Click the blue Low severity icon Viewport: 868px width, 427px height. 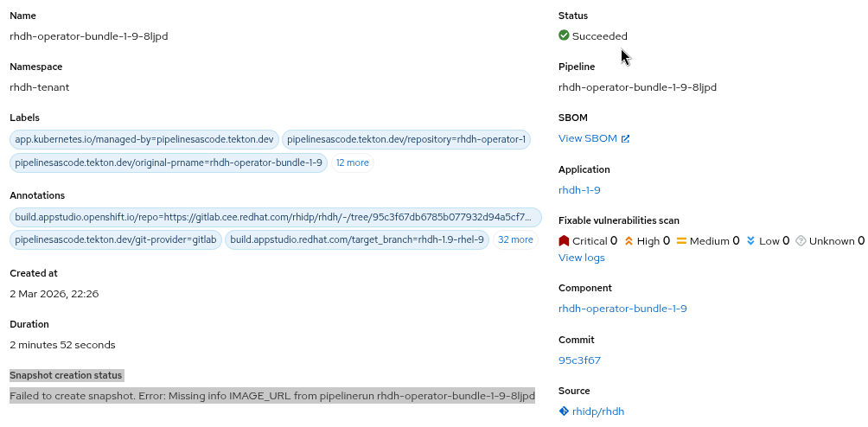pos(750,241)
